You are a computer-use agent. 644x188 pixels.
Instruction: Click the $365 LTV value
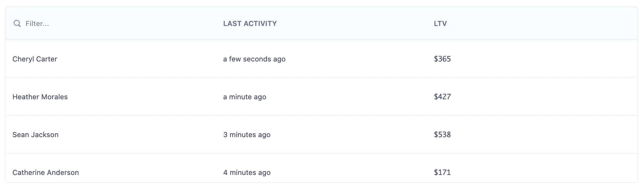click(x=442, y=59)
